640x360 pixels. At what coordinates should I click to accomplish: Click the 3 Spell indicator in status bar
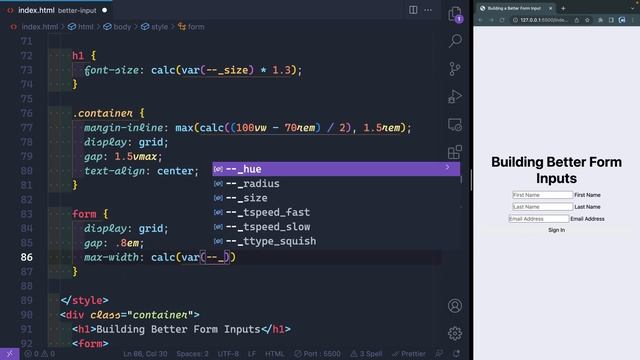click(x=366, y=354)
